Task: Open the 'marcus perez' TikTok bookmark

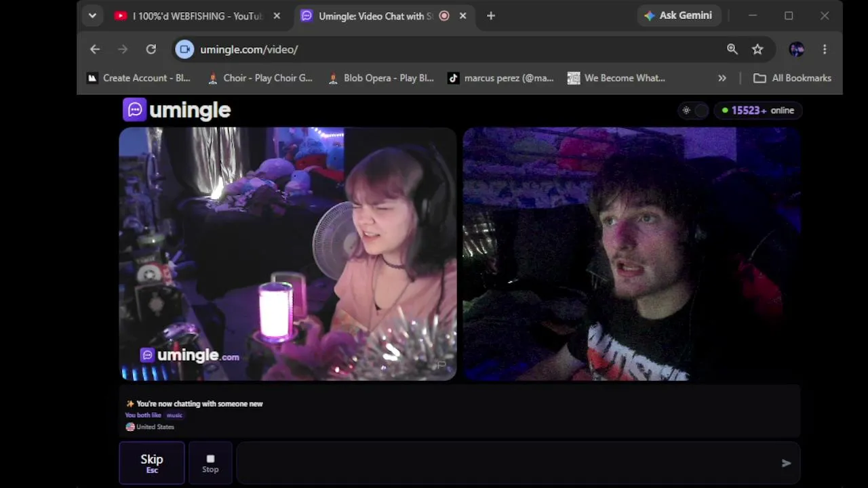Action: tap(501, 78)
